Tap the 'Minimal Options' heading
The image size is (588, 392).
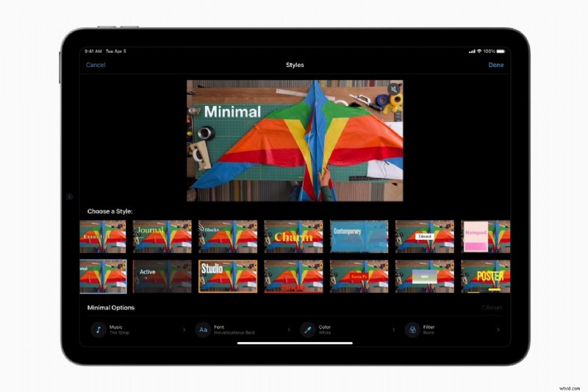click(111, 307)
